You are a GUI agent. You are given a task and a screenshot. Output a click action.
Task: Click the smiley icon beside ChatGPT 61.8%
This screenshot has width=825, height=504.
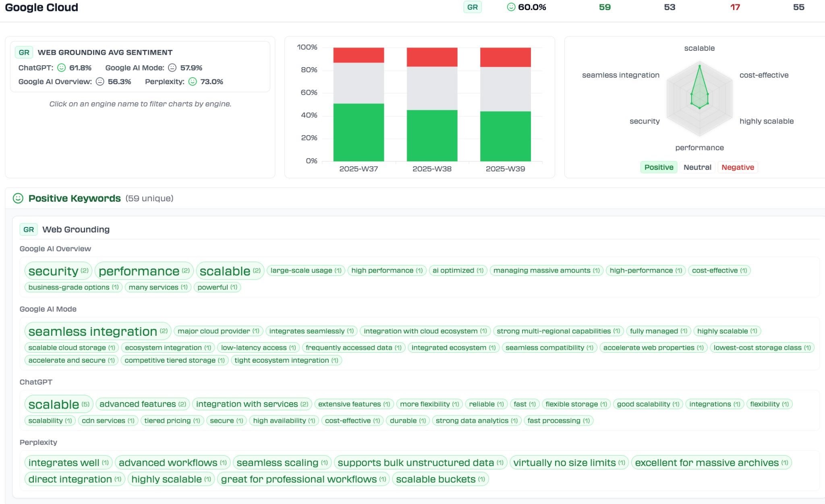coord(61,68)
